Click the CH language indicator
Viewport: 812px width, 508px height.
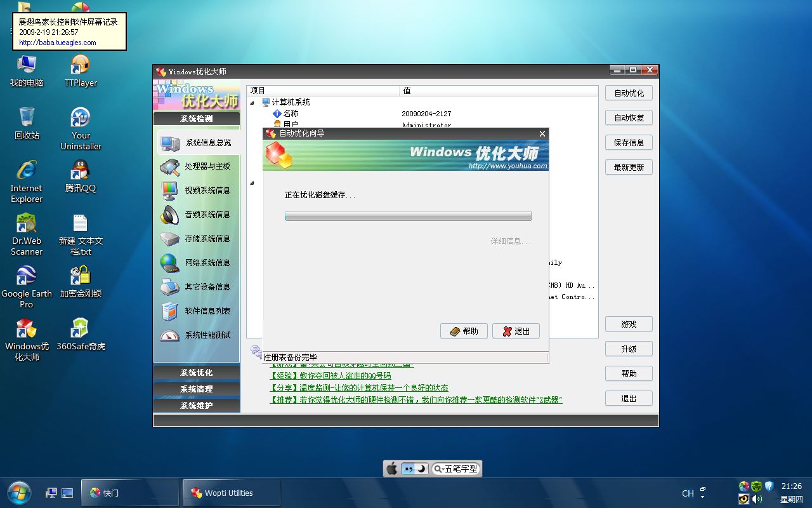tap(688, 493)
